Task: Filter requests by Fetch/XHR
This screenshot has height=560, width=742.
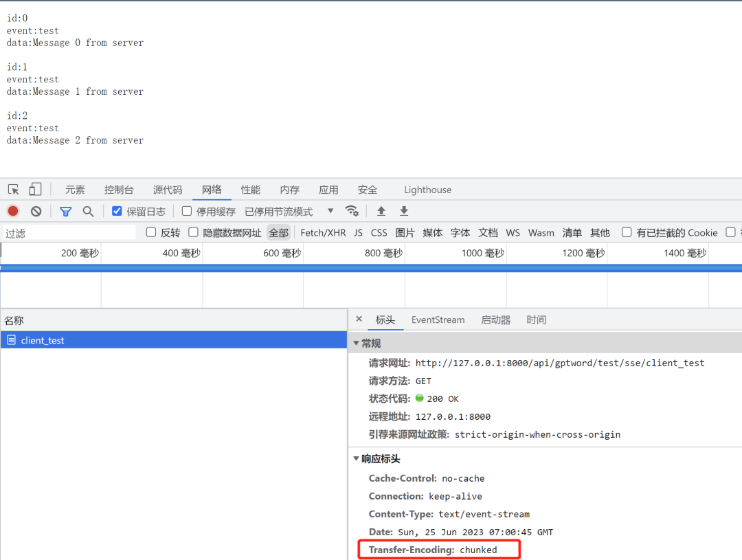Action: (x=323, y=233)
